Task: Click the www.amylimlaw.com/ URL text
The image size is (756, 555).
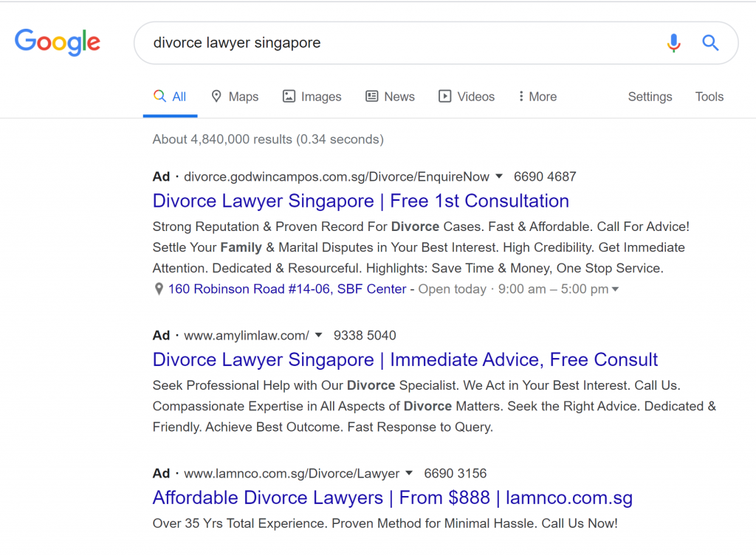Action: click(x=247, y=335)
